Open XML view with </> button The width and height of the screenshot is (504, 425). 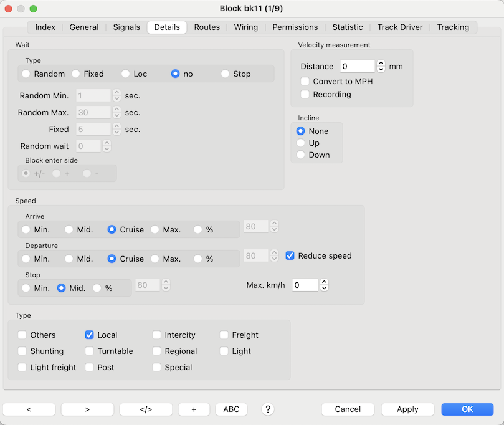(x=146, y=409)
